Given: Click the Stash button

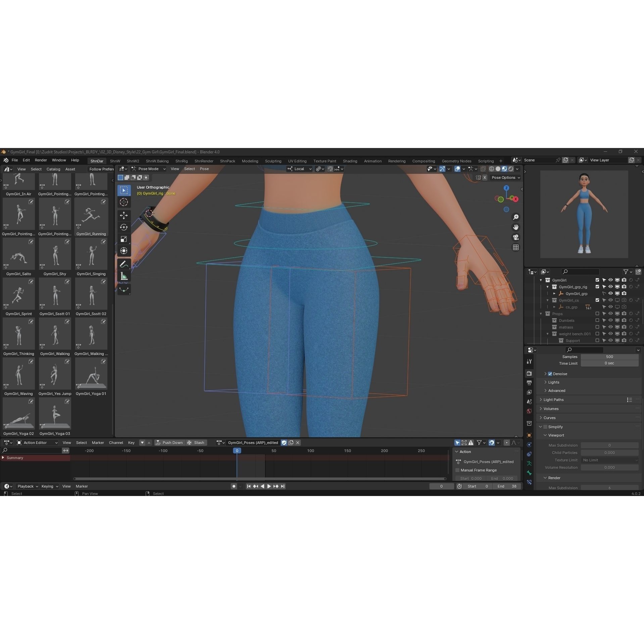Looking at the screenshot, I should pyautogui.click(x=199, y=442).
